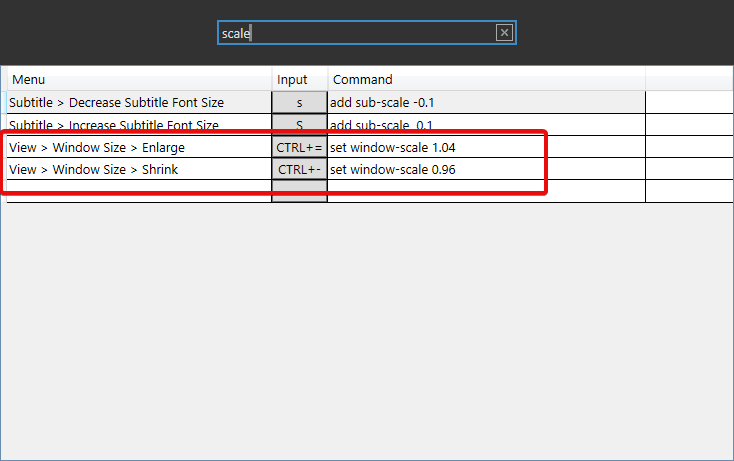Viewport: 734px width, 461px height.
Task: Select "View > Window Size > Shrink" cell
Action: 139,169
